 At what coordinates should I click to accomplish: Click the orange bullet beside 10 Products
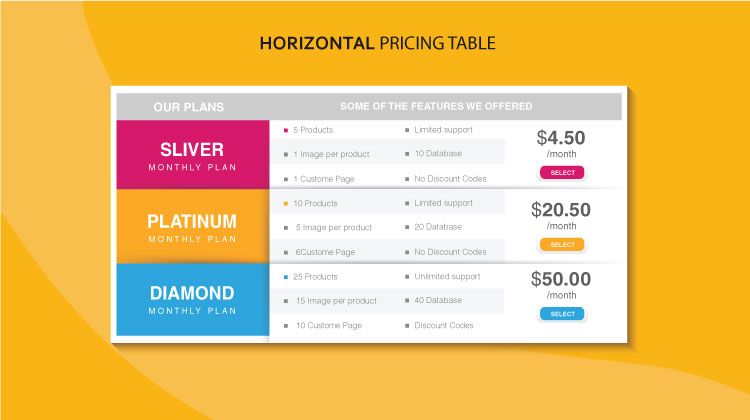tap(286, 204)
